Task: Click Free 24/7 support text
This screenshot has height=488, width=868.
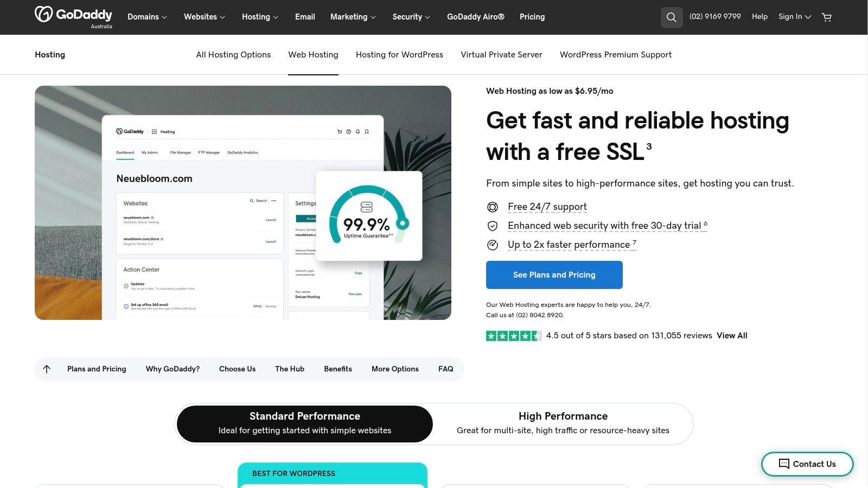Action: (547, 207)
